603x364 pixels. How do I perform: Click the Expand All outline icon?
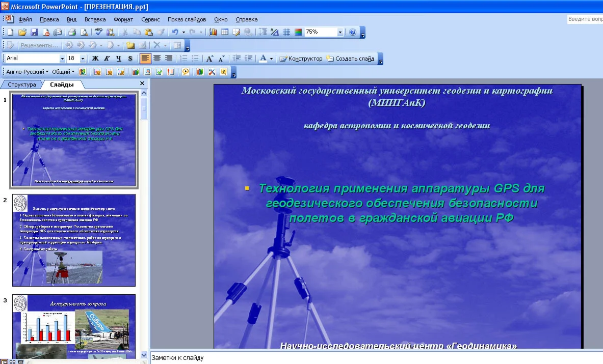tap(263, 32)
